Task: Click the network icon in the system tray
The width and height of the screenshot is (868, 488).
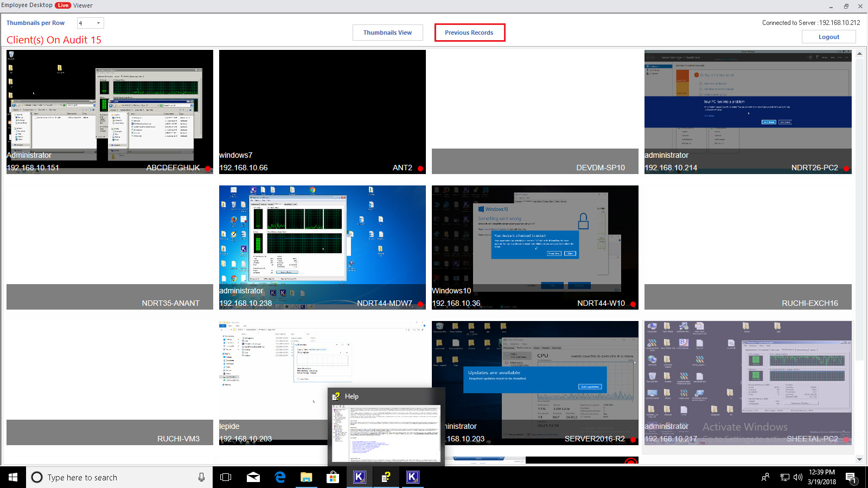Action: click(x=784, y=477)
